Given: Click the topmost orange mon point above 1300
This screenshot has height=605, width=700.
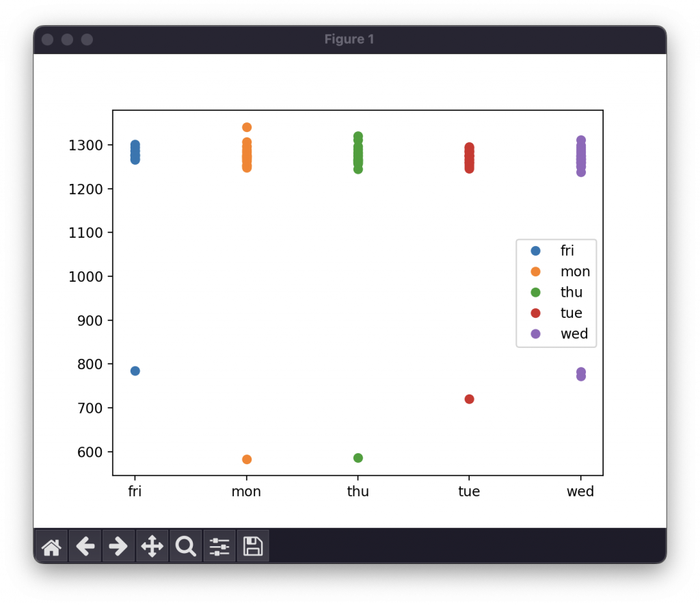Looking at the screenshot, I should click(247, 127).
